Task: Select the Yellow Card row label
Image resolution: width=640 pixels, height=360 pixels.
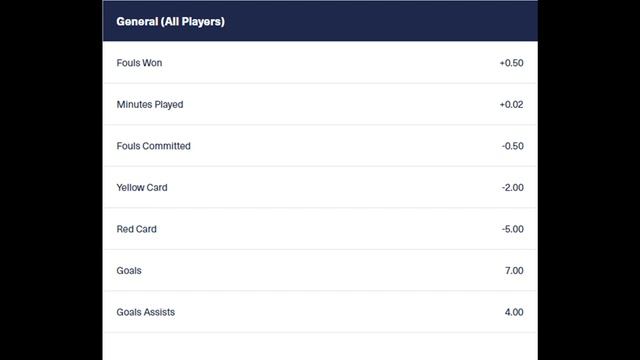Action: (x=142, y=188)
